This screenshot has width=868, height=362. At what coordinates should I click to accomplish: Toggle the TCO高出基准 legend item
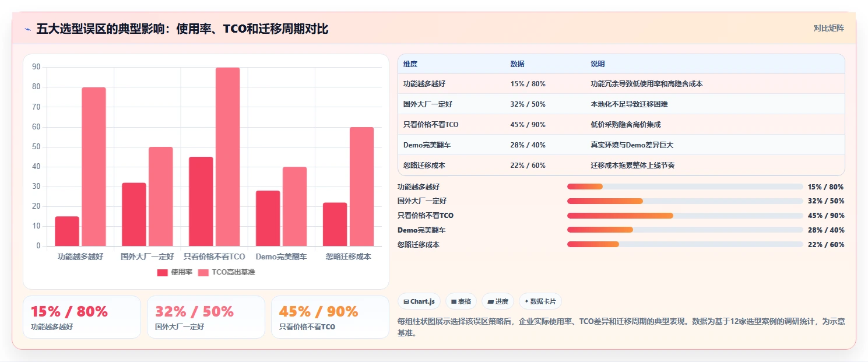click(x=227, y=272)
